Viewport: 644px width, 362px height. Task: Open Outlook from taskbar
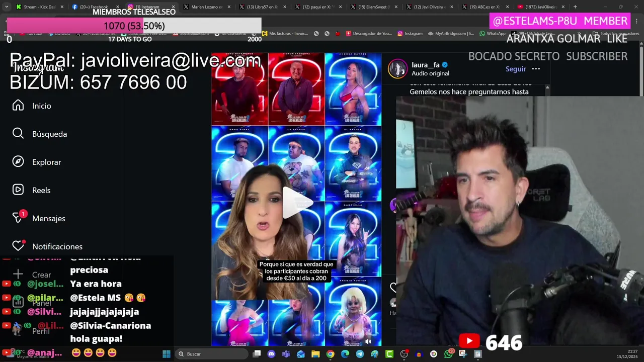tap(301, 354)
